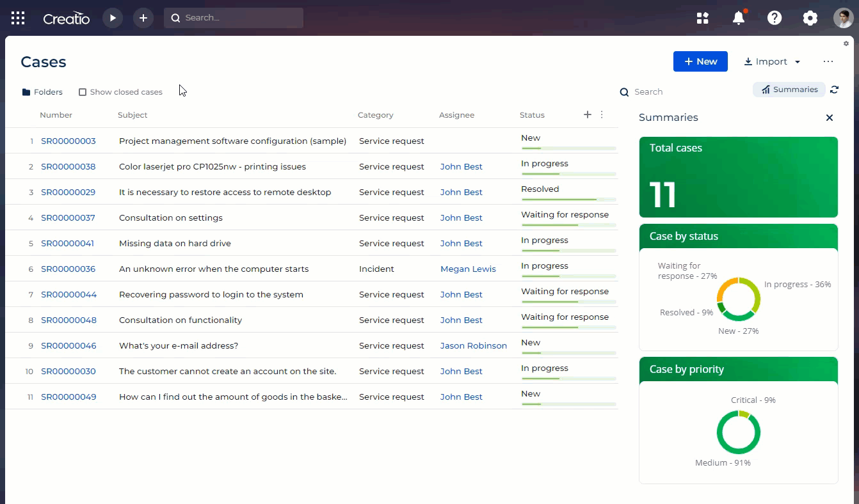Click the Import button
The width and height of the screenshot is (859, 504).
pyautogui.click(x=766, y=61)
